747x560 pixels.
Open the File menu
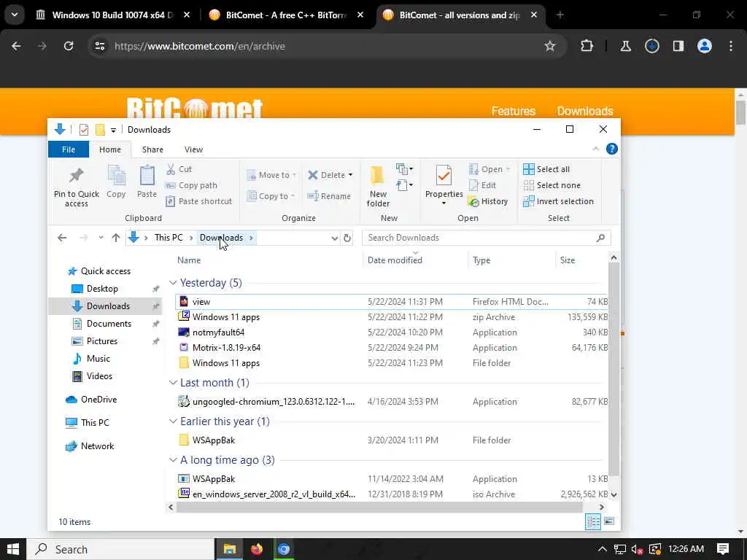(68, 149)
